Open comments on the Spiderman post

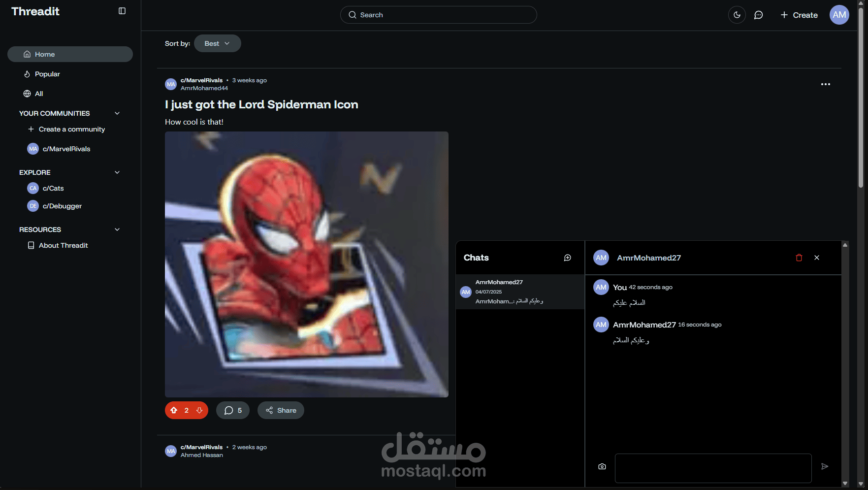pos(233,410)
